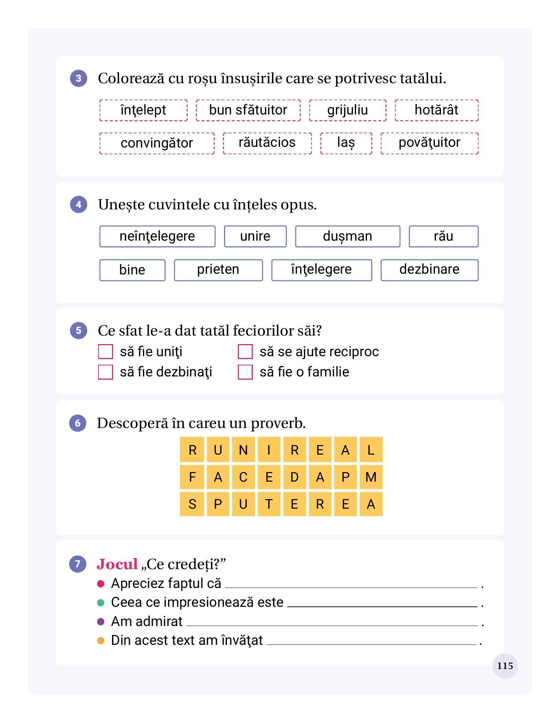Tick the să fie o familie checkbox
This screenshot has height=728, width=560.
pyautogui.click(x=245, y=372)
